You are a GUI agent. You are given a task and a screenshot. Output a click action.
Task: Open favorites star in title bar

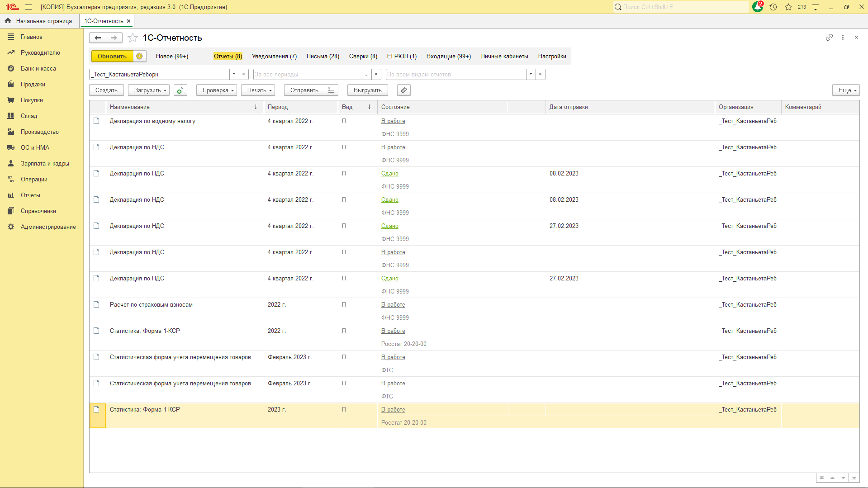788,7
